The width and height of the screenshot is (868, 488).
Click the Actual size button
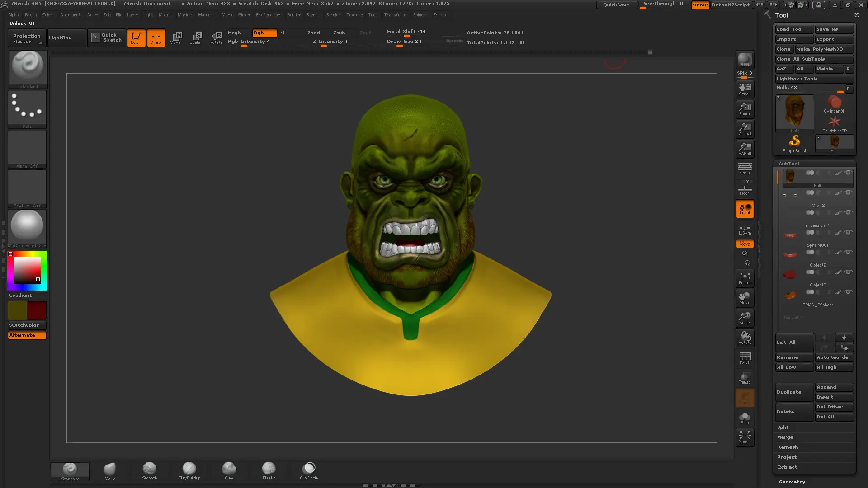click(745, 129)
